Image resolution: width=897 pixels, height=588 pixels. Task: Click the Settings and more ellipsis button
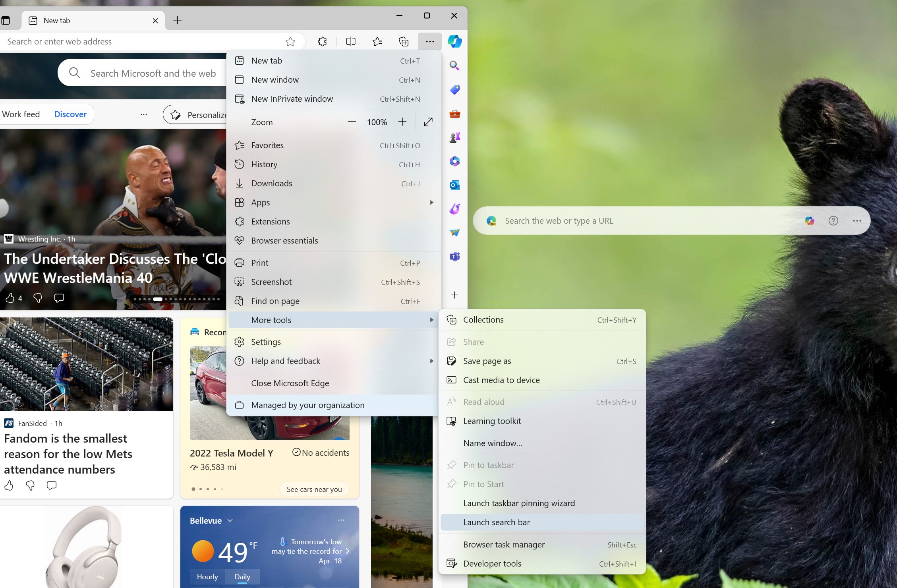[x=430, y=41]
